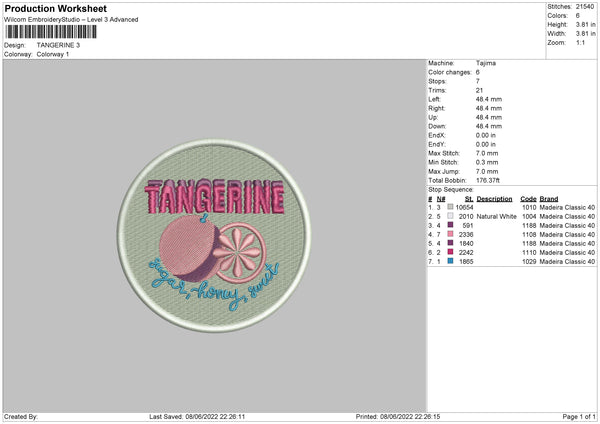This screenshot has width=600, height=424.
Task: Click the Left value '48.4 mm'
Action: click(489, 99)
